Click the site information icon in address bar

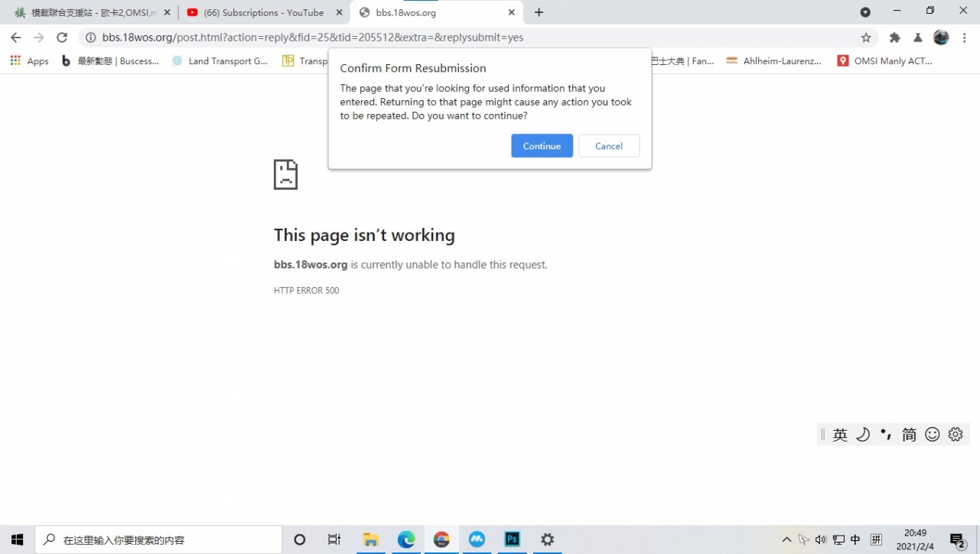90,37
